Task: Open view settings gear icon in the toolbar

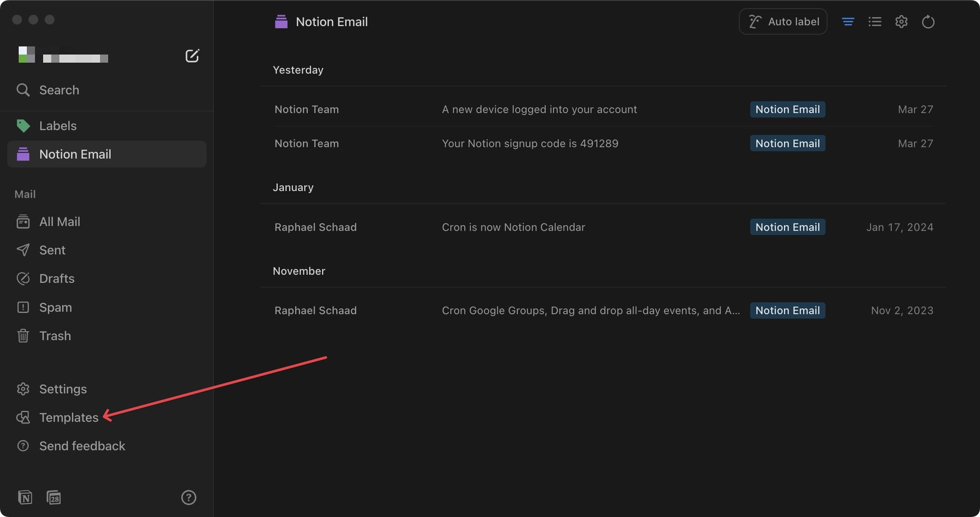Action: click(902, 22)
